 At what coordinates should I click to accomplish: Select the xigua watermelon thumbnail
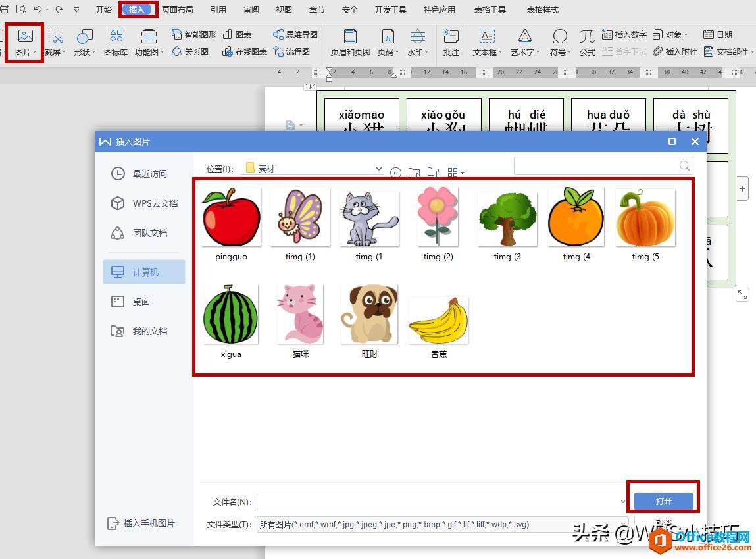(231, 313)
